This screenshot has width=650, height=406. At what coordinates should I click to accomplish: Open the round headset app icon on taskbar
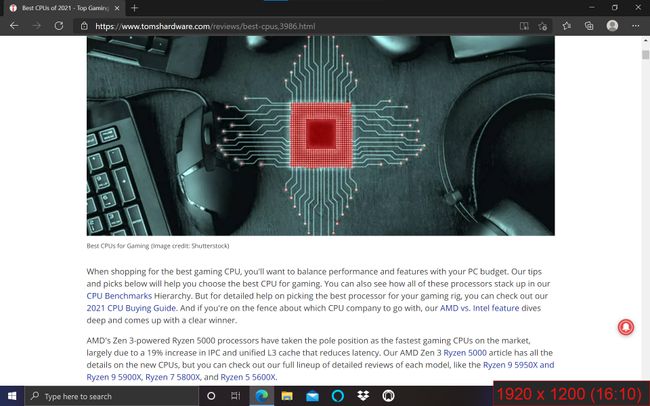[x=388, y=396]
